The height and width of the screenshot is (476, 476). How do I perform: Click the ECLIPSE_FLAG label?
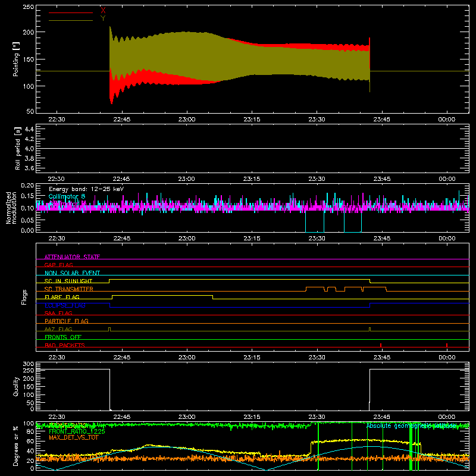click(x=65, y=305)
